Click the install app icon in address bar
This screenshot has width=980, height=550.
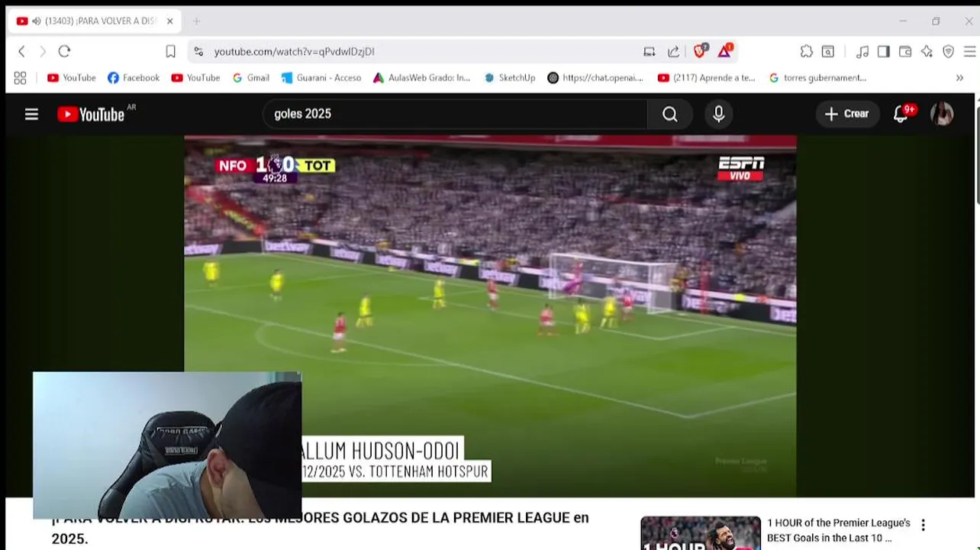pyautogui.click(x=649, y=51)
